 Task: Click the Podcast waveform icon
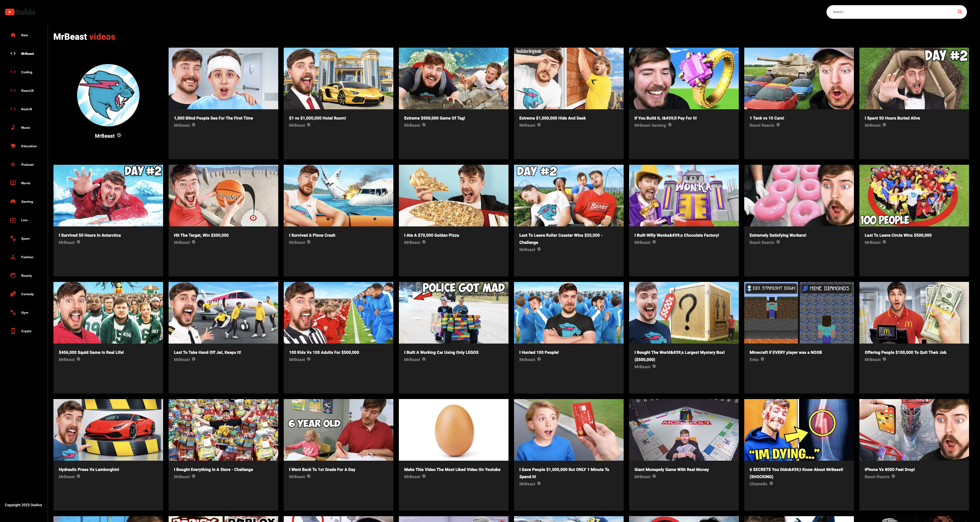point(13,164)
